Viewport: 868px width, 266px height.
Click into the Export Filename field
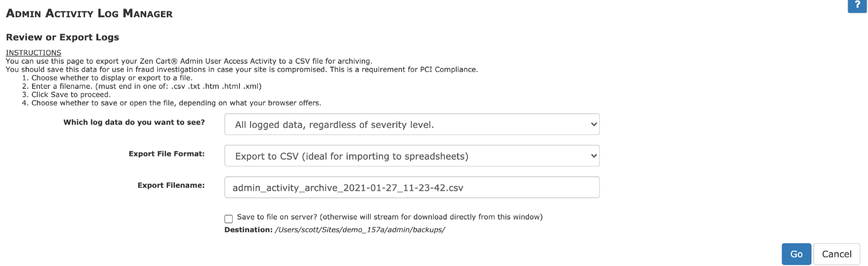(412, 187)
